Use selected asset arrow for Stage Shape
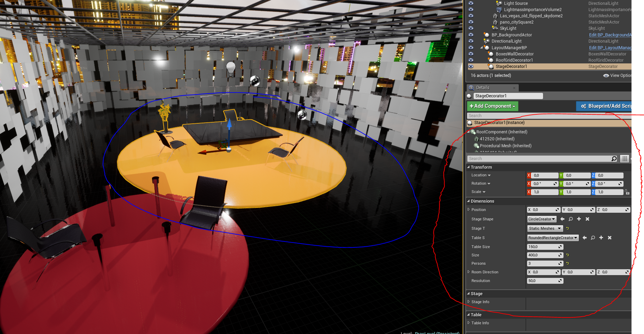644x334 pixels. [562, 219]
